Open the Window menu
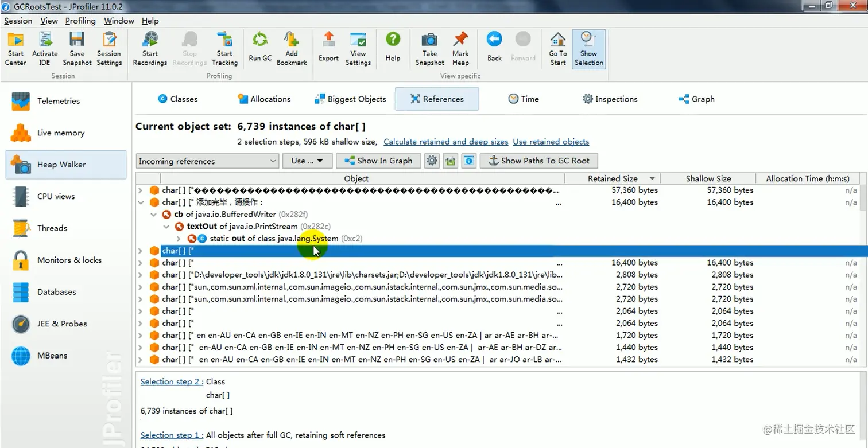 [119, 21]
